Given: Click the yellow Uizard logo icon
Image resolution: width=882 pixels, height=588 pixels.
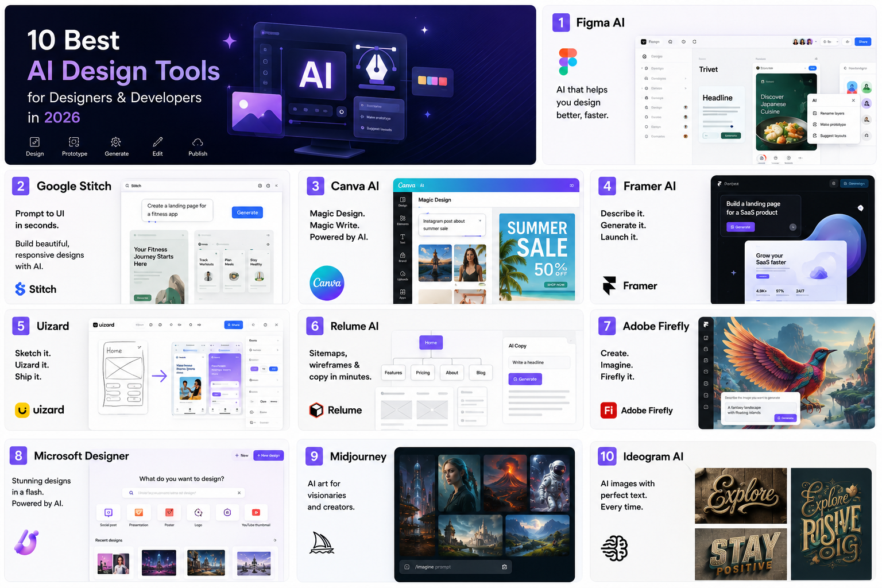Looking at the screenshot, I should [x=22, y=410].
